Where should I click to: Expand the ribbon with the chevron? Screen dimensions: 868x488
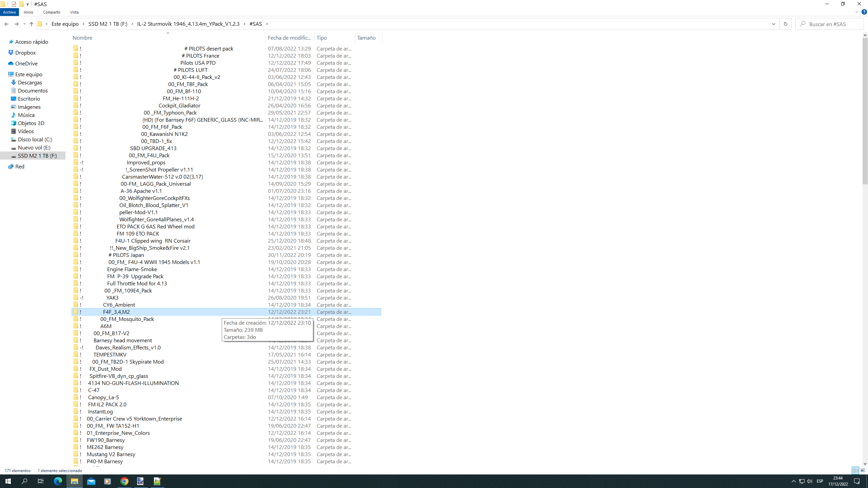tap(856, 12)
